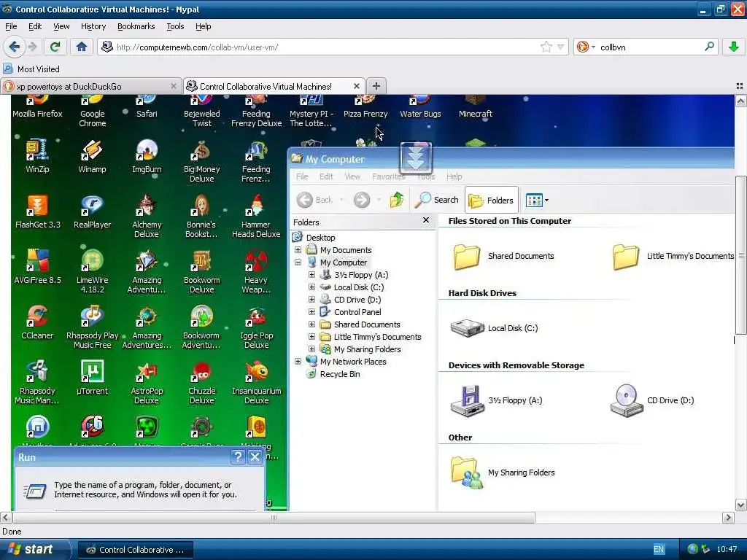The width and height of the screenshot is (747, 560).
Task: Click the Up folder button in My Computer
Action: [397, 200]
